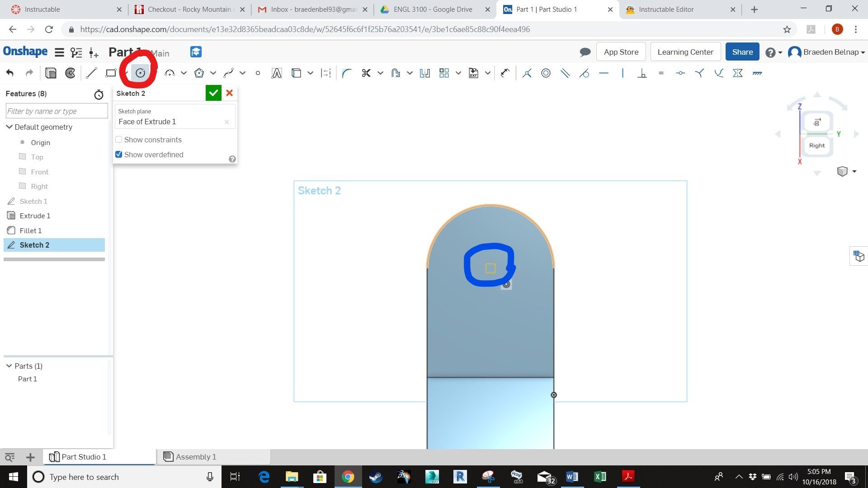
Task: Click the Undo arrow in the toolbar
Action: point(10,73)
